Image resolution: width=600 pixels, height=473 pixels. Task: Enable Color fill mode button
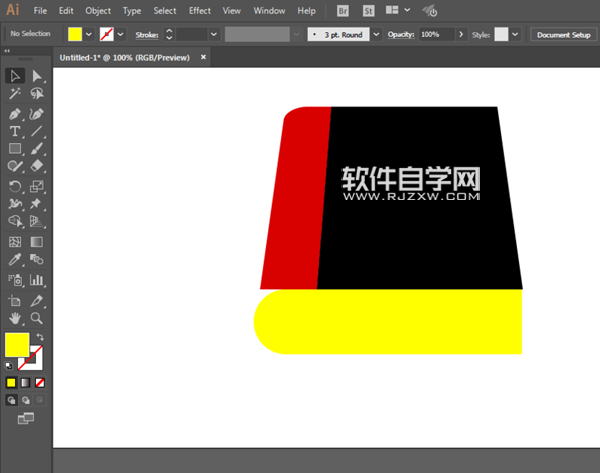(x=11, y=383)
